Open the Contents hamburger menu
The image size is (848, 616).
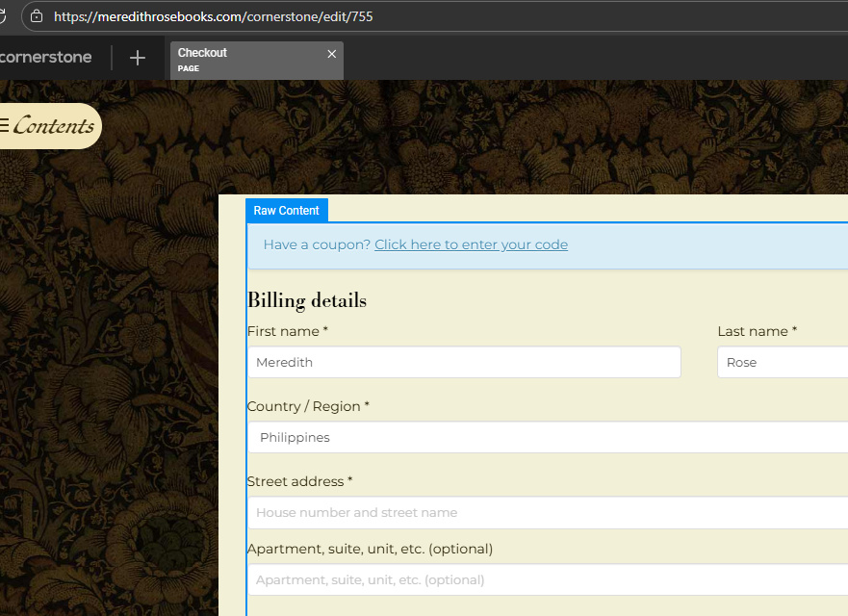tap(48, 126)
